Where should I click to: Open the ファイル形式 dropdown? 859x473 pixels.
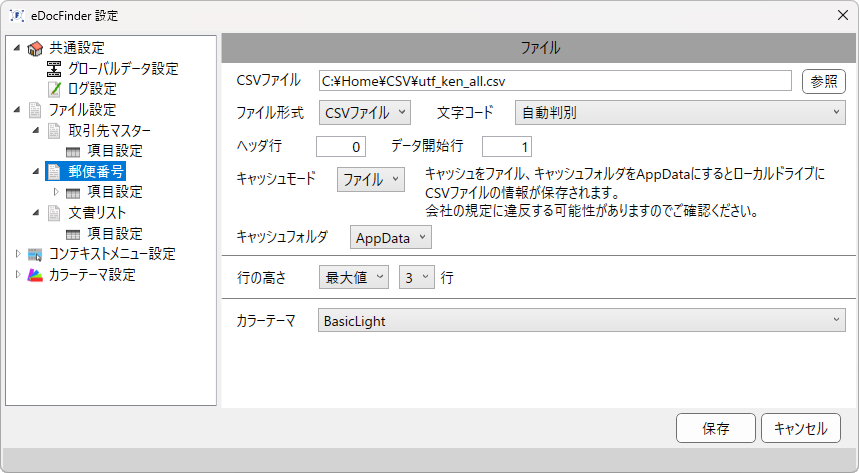pyautogui.click(x=365, y=112)
